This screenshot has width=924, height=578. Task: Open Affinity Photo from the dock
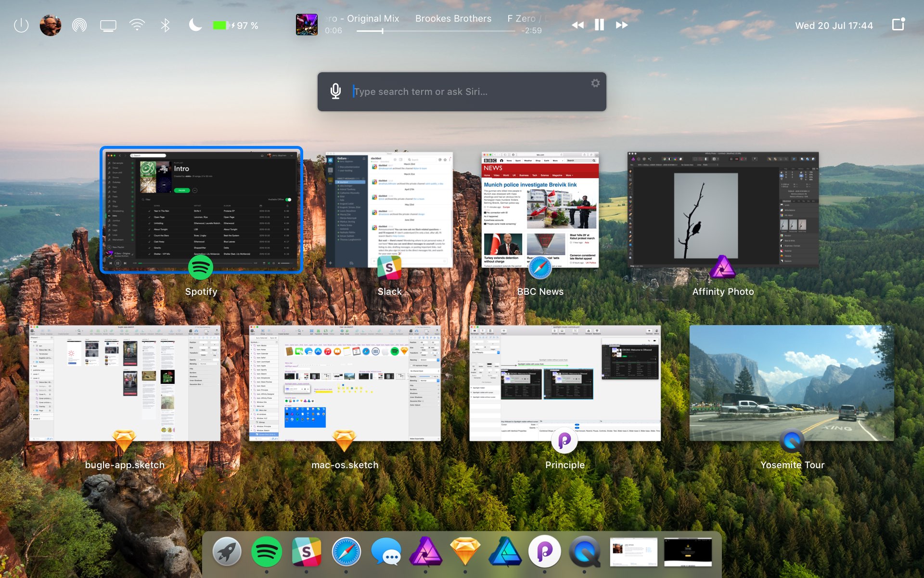click(425, 551)
